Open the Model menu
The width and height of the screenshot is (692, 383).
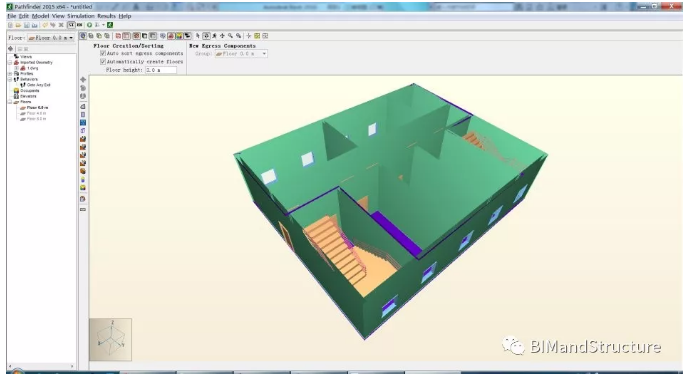[x=41, y=16]
